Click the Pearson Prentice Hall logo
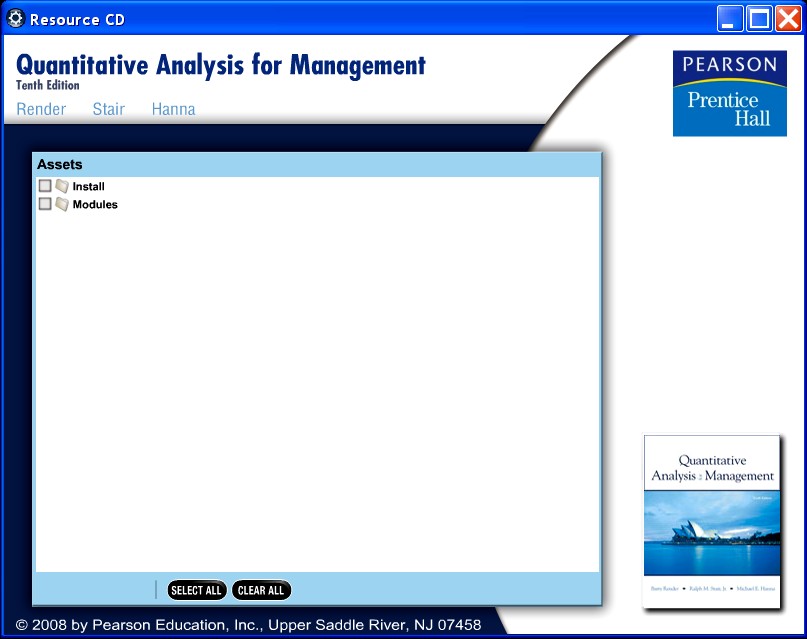Image resolution: width=807 pixels, height=639 pixels. (730, 93)
